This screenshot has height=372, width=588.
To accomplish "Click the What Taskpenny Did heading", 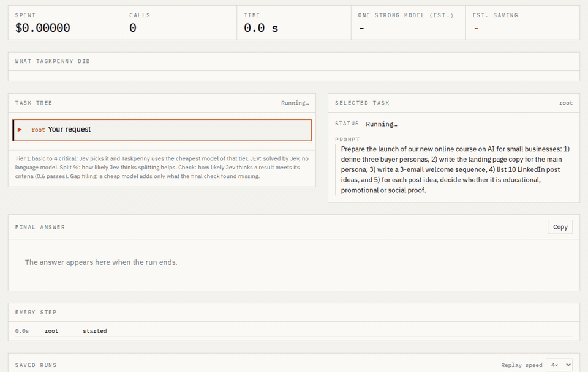I will (53, 61).
